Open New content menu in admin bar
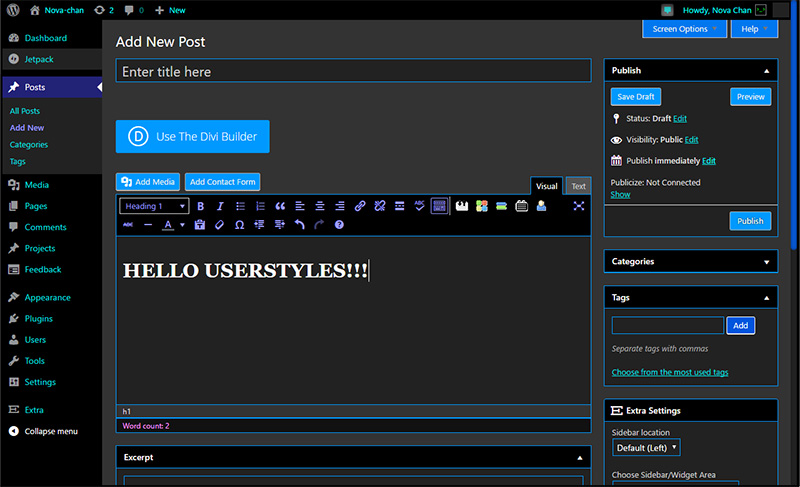This screenshot has width=800, height=487. pyautogui.click(x=170, y=10)
